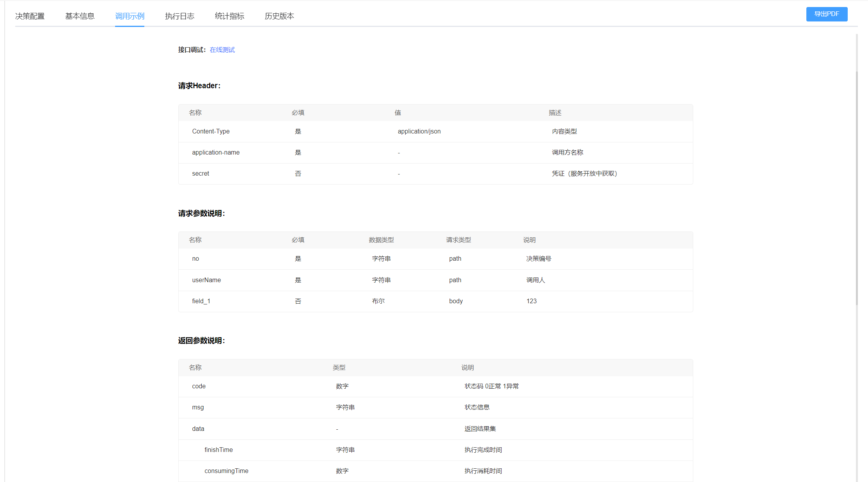Select the code row in return parameters
868x482 pixels.
click(199, 386)
